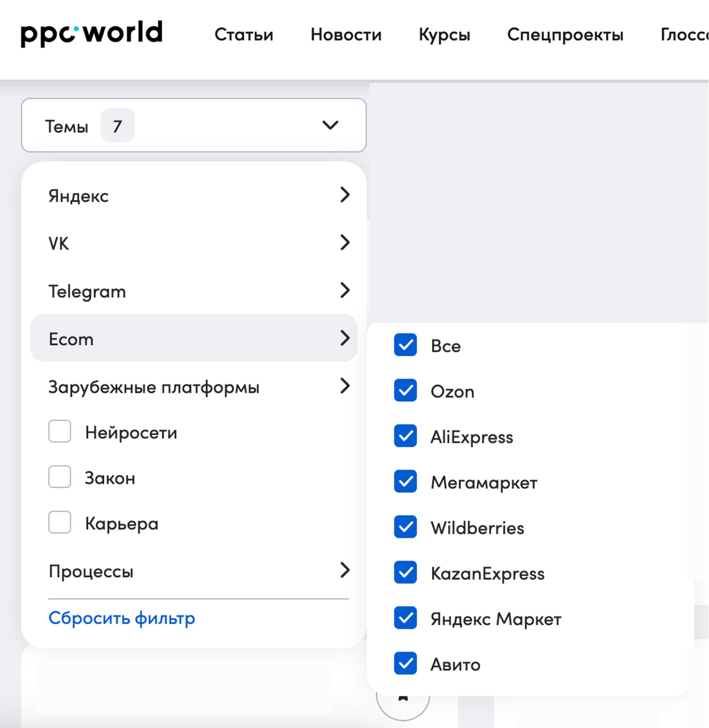Enable the Карьера checkbox
This screenshot has height=728, width=709.
click(59, 523)
